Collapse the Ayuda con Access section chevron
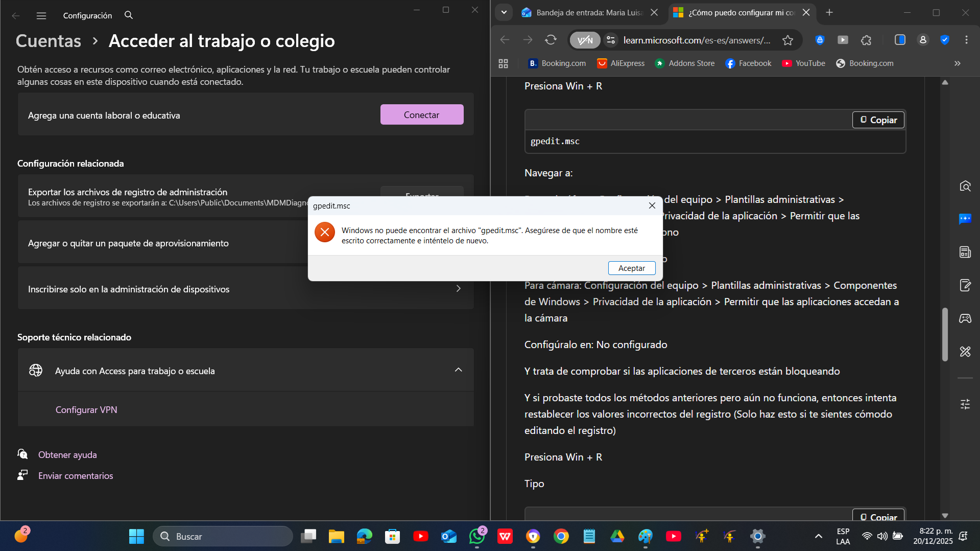Viewport: 980px width, 551px height. pos(458,370)
